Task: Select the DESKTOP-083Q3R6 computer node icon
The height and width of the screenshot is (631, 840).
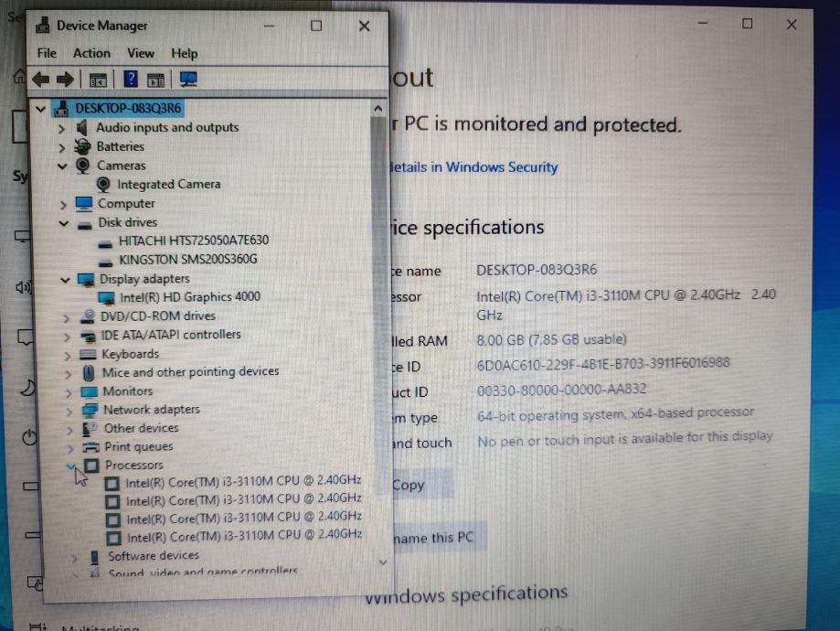Action: tap(61, 108)
